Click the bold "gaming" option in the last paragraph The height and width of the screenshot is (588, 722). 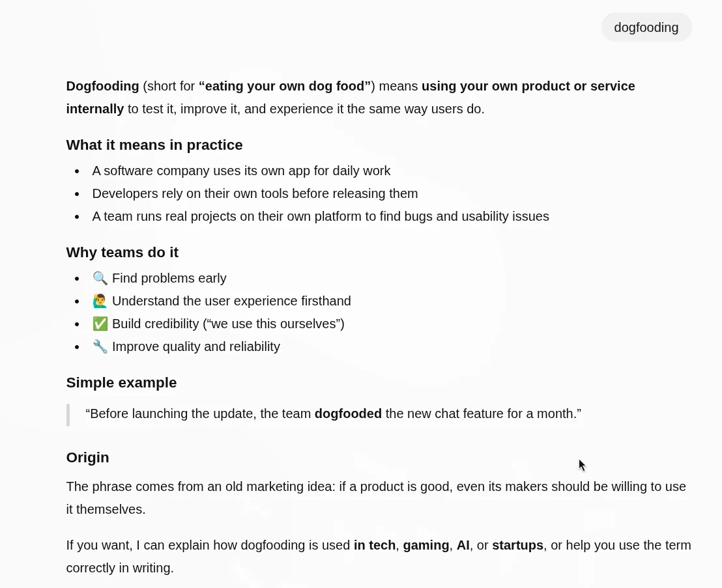point(426,545)
